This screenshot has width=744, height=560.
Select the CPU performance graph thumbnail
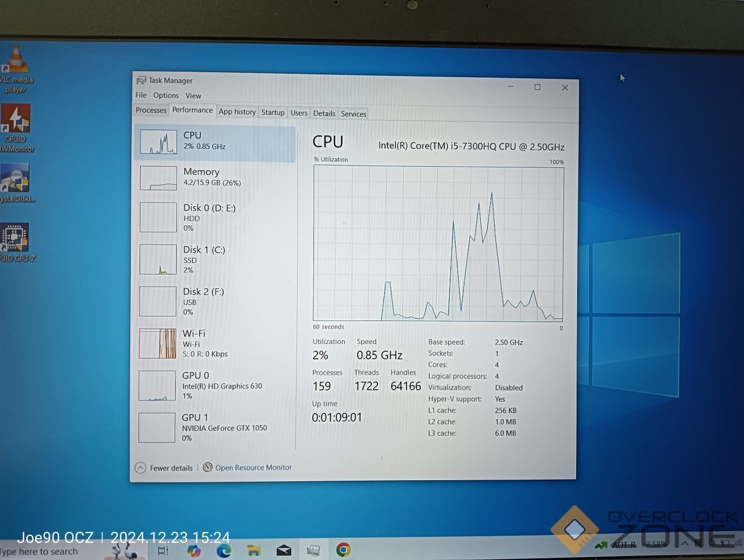158,142
